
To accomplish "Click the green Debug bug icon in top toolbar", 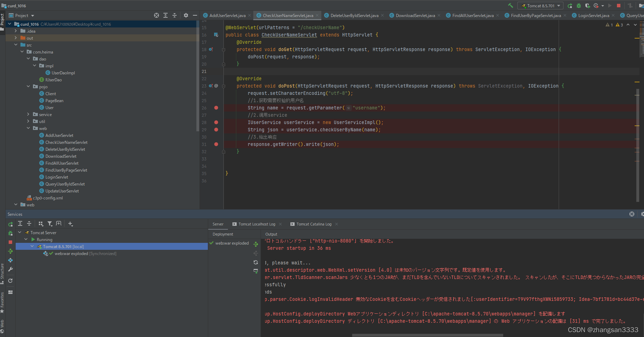I will tap(579, 6).
